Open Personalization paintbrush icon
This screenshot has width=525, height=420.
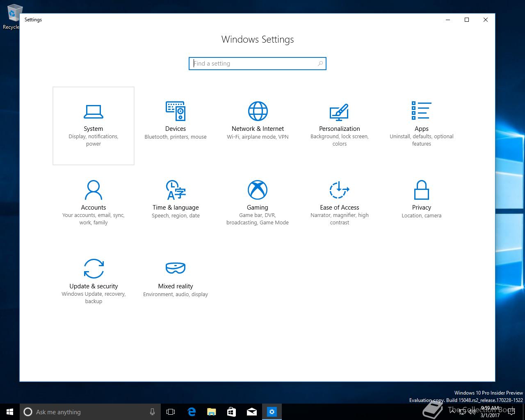point(339,112)
